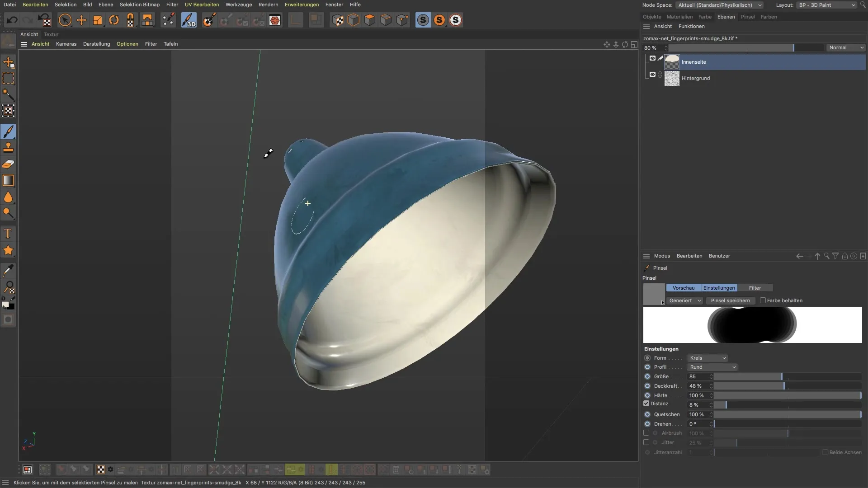This screenshot has width=868, height=488.
Task: Select the Hintergrund layer thumbnail
Action: 672,78
